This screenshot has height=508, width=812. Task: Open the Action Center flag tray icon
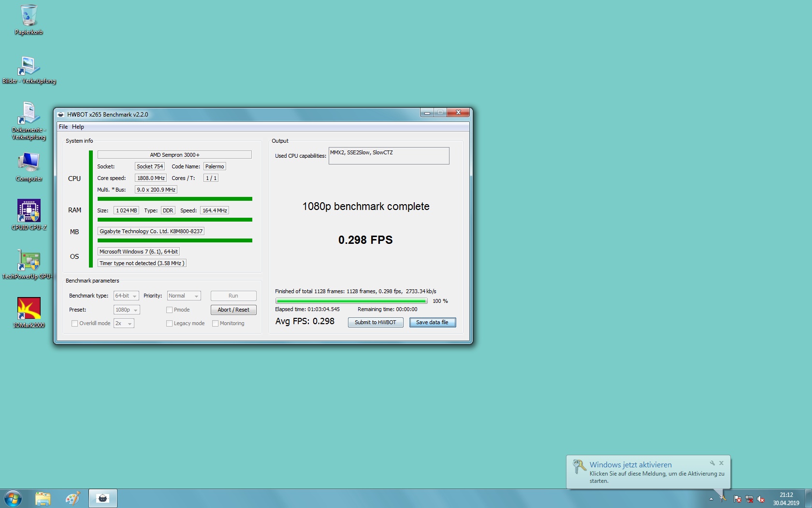click(x=737, y=499)
